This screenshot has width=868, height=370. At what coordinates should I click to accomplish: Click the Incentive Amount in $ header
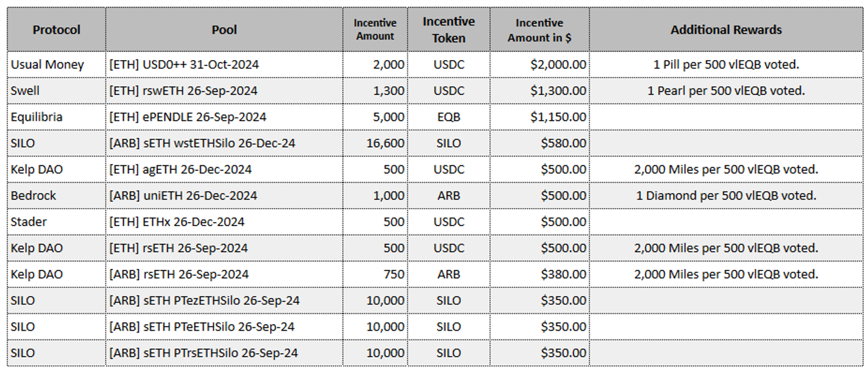[x=539, y=29]
